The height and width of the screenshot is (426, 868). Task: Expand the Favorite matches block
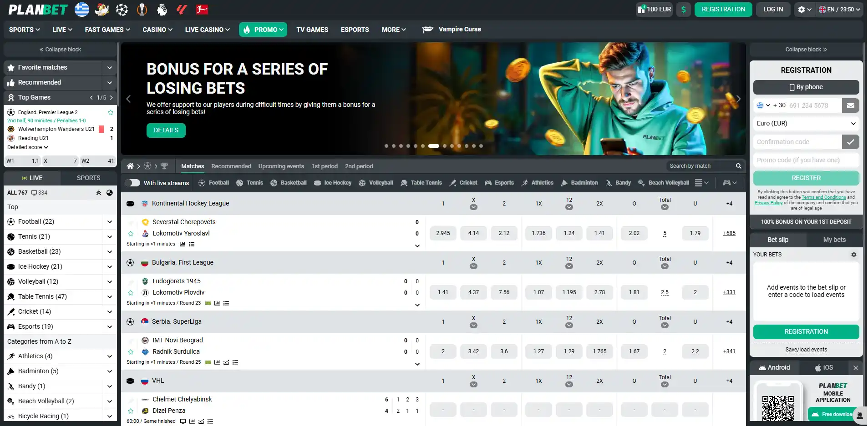(109, 68)
